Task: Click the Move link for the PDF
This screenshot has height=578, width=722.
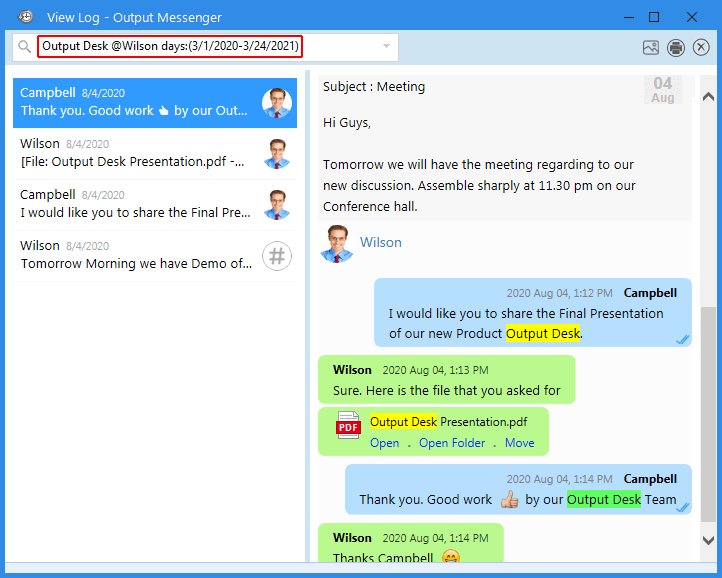Action: tap(519, 443)
